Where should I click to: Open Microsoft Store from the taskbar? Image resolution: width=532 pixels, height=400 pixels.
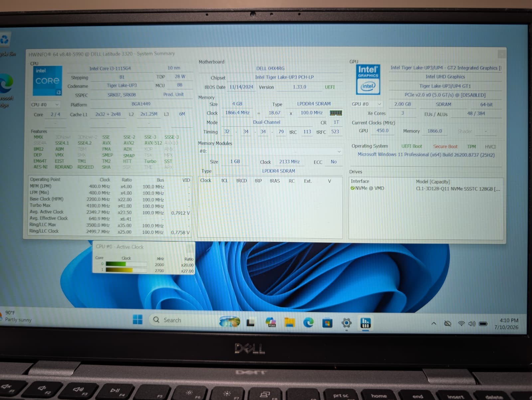click(x=327, y=323)
